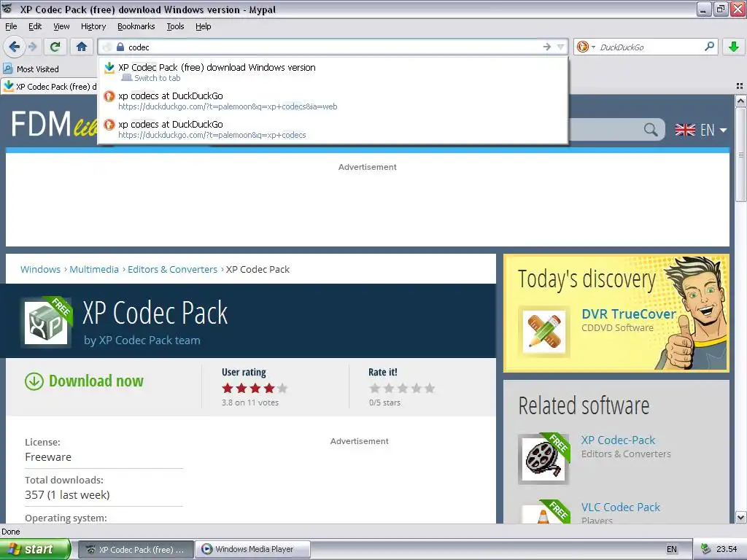
Task: Open the Bookmarks menu
Action: coord(136,26)
